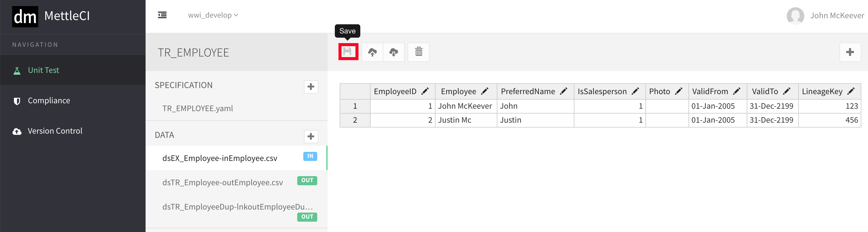Click the cloud download icon
Viewport: 868px width, 232px height.
(x=394, y=52)
